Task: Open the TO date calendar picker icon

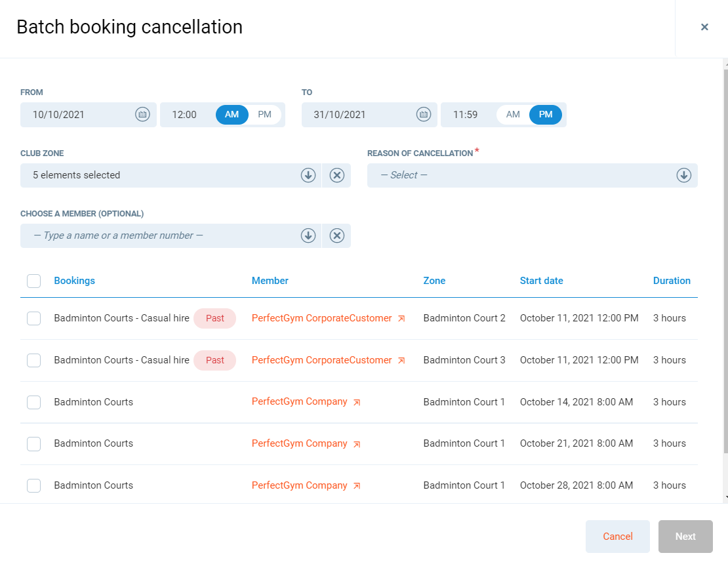Action: pyautogui.click(x=424, y=115)
